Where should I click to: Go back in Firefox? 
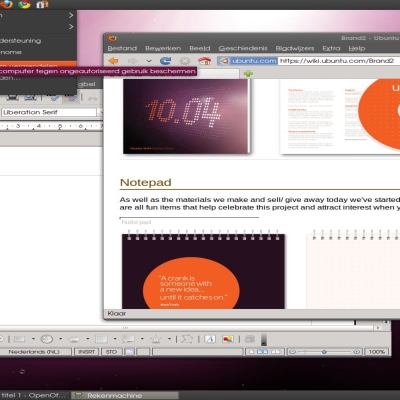click(113, 61)
